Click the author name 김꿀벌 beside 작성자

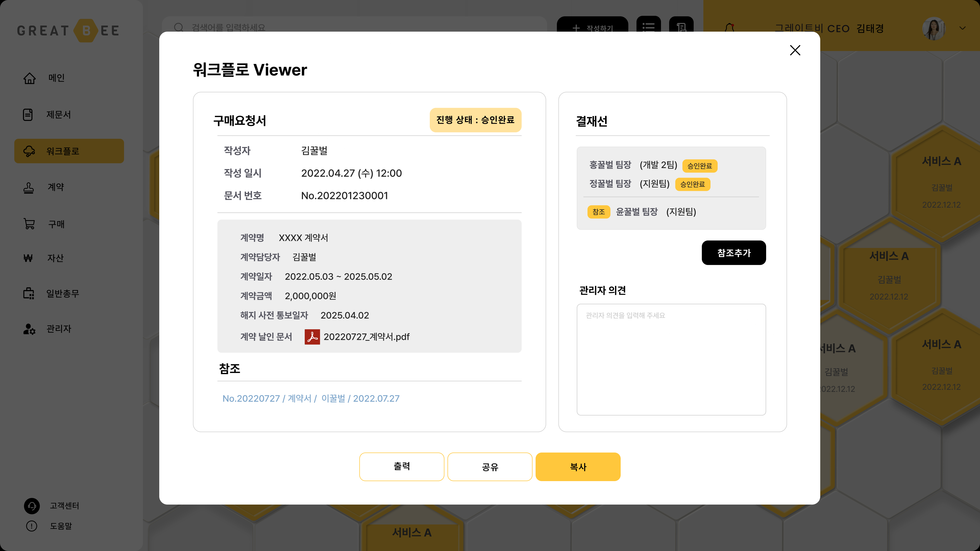(314, 151)
